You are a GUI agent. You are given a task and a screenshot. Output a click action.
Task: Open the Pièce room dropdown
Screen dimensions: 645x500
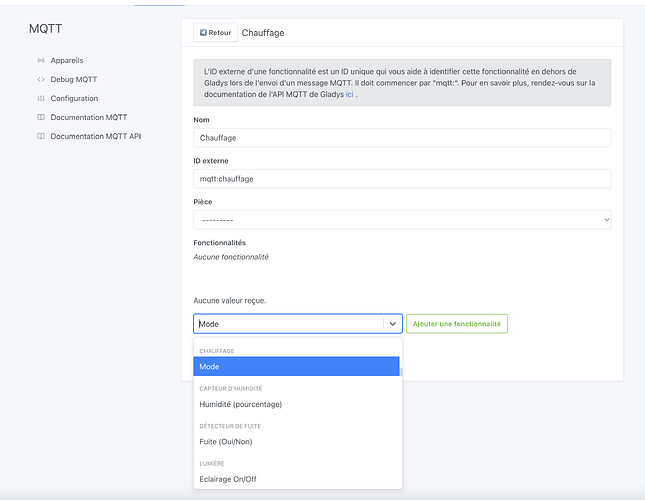[x=402, y=219]
